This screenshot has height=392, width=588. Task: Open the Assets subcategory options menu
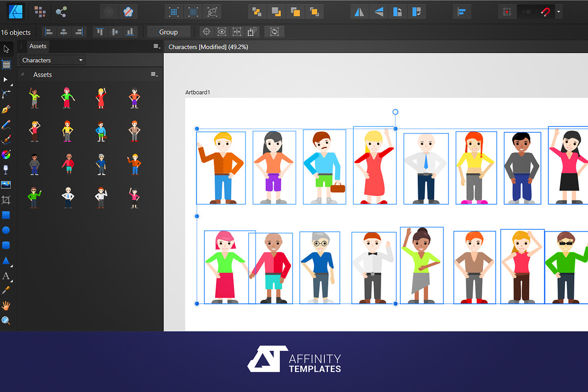coord(154,74)
